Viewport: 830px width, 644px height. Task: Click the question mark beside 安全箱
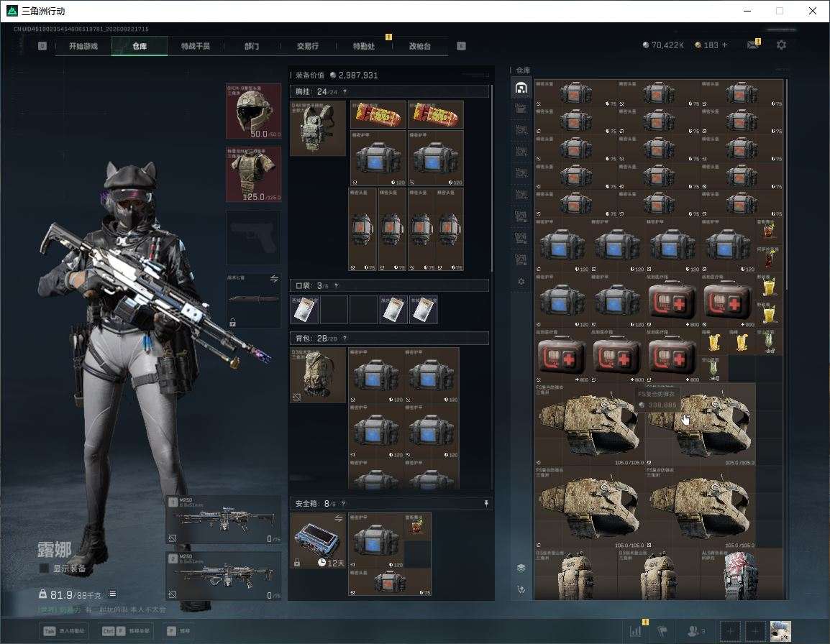click(x=343, y=504)
